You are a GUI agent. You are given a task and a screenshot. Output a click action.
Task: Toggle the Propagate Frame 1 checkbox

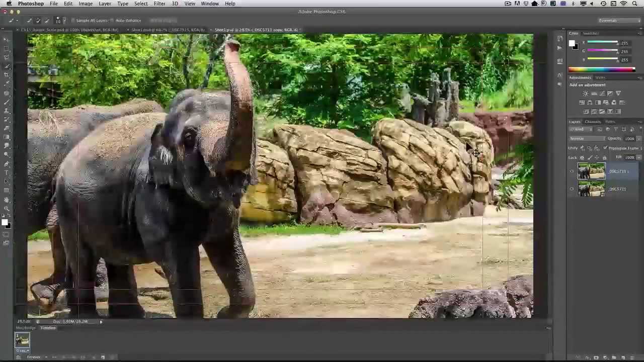605,148
